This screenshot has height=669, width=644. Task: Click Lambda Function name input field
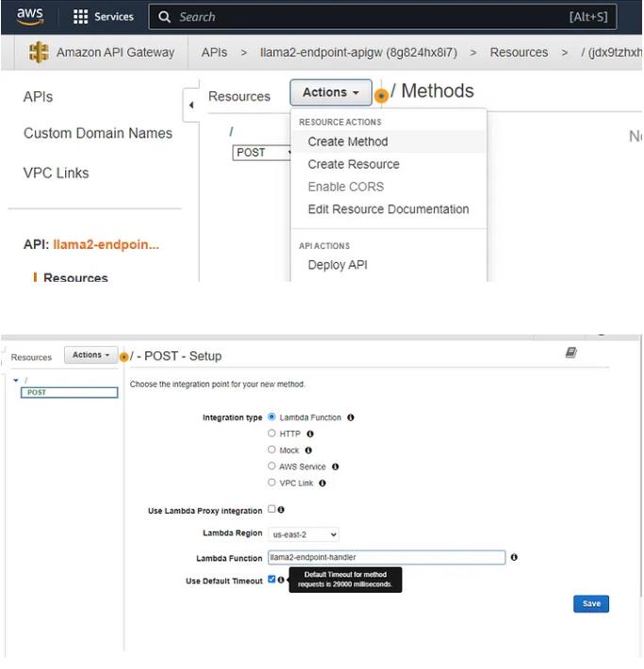[x=387, y=557]
